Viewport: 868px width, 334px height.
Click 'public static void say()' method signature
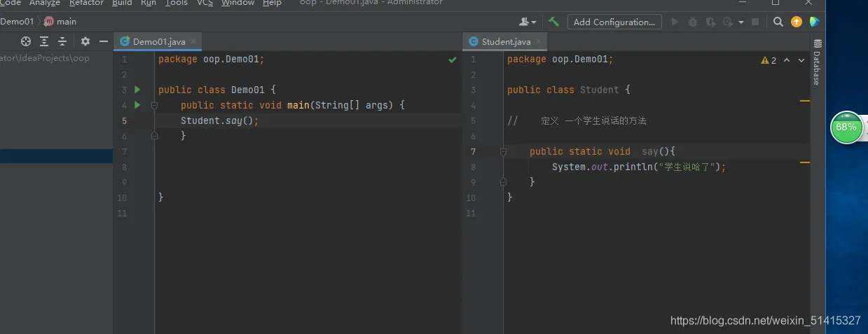pyautogui.click(x=602, y=151)
